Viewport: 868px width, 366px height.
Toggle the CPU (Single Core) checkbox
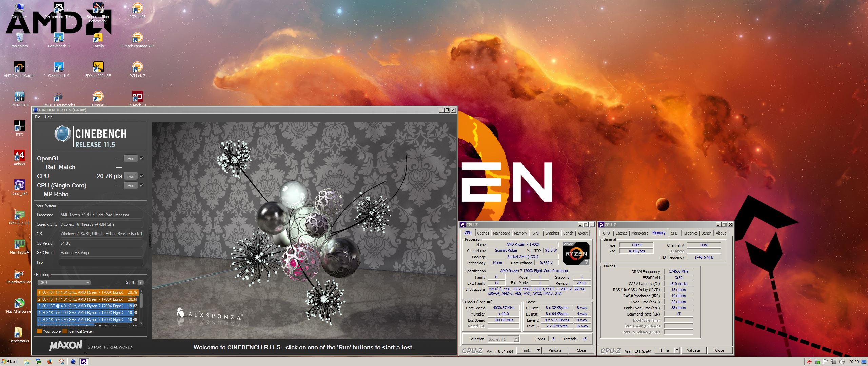pyautogui.click(x=142, y=185)
